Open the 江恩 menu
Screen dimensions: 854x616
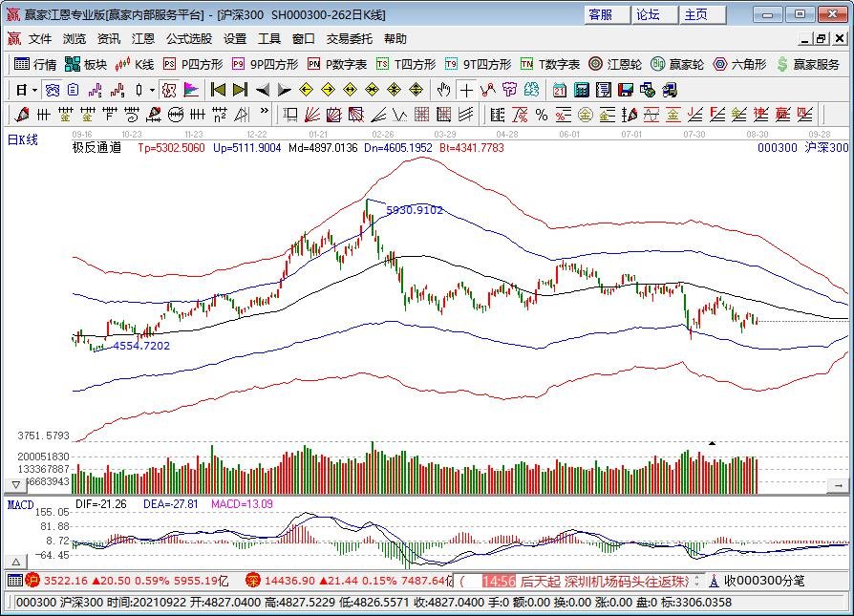(x=142, y=38)
